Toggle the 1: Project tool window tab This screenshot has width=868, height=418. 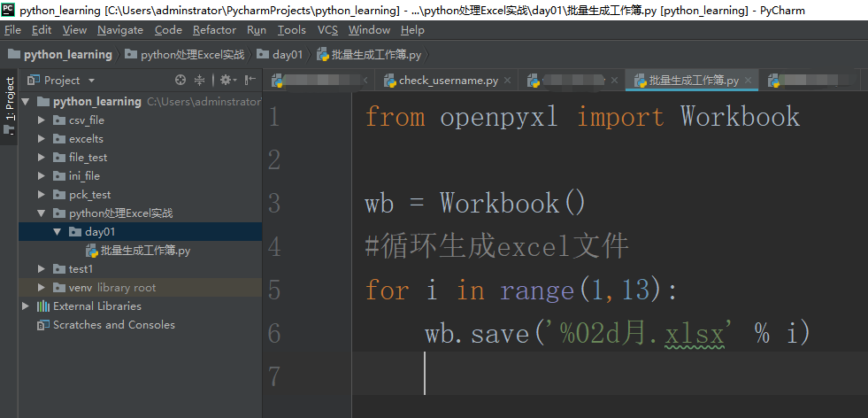[x=10, y=106]
